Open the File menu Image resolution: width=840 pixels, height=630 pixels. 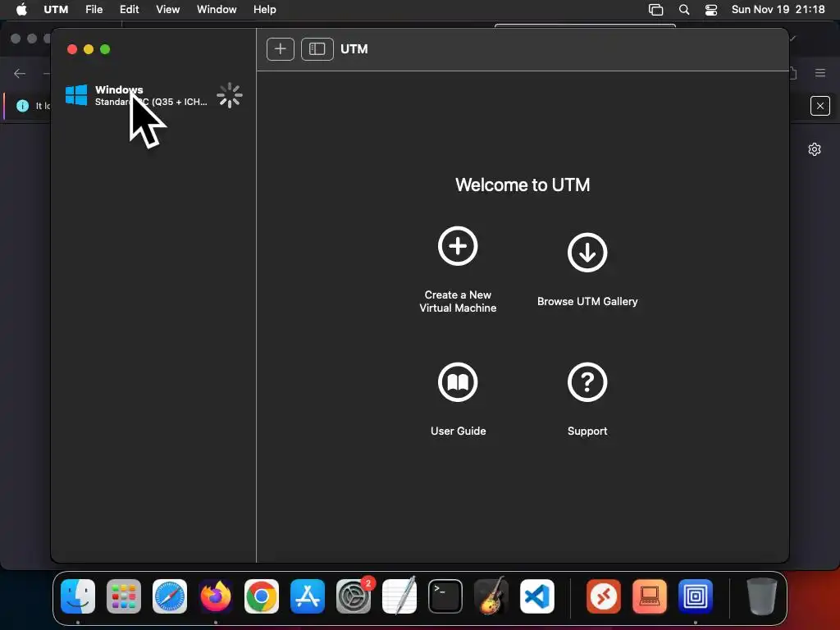(94, 10)
